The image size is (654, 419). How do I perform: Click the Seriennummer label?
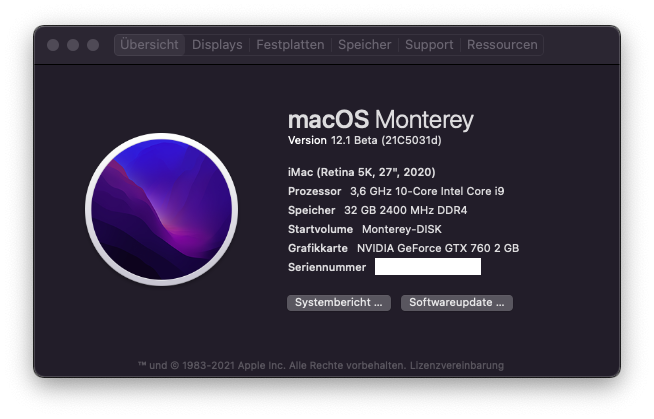[x=327, y=267]
